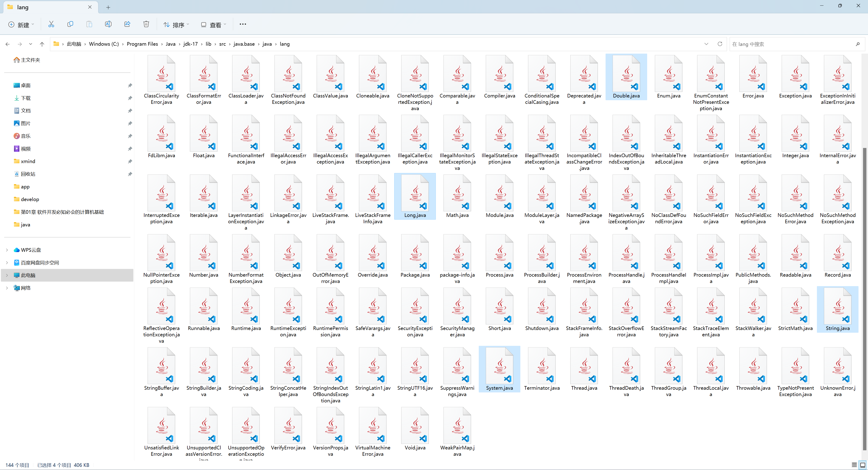Viewport: 868px width, 470px height.
Task: Click the Rename toolbar icon
Action: (108, 24)
